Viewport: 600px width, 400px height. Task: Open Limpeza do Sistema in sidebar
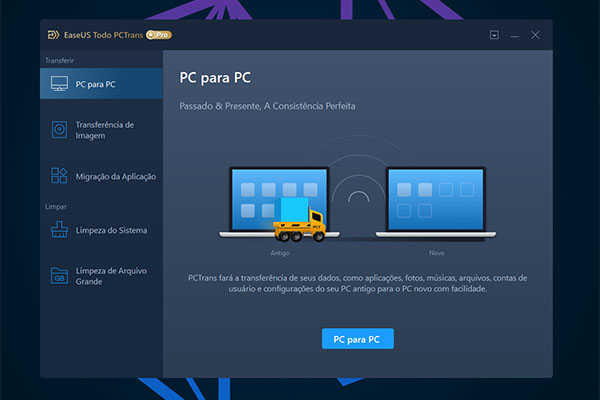101,230
